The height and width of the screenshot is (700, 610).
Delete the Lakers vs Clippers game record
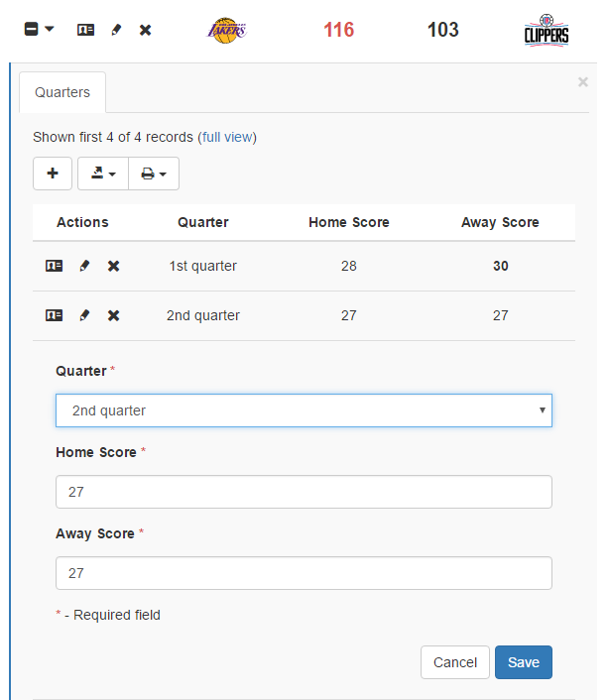[146, 30]
